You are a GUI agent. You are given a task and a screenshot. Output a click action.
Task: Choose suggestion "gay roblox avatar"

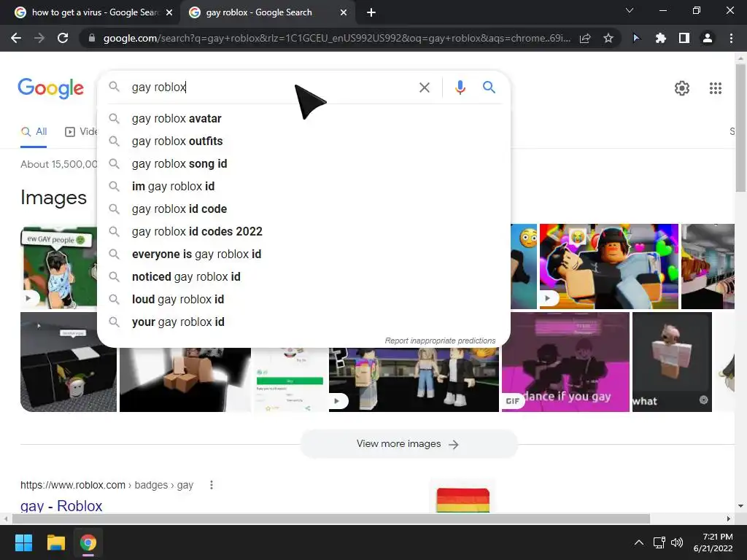pos(303,119)
